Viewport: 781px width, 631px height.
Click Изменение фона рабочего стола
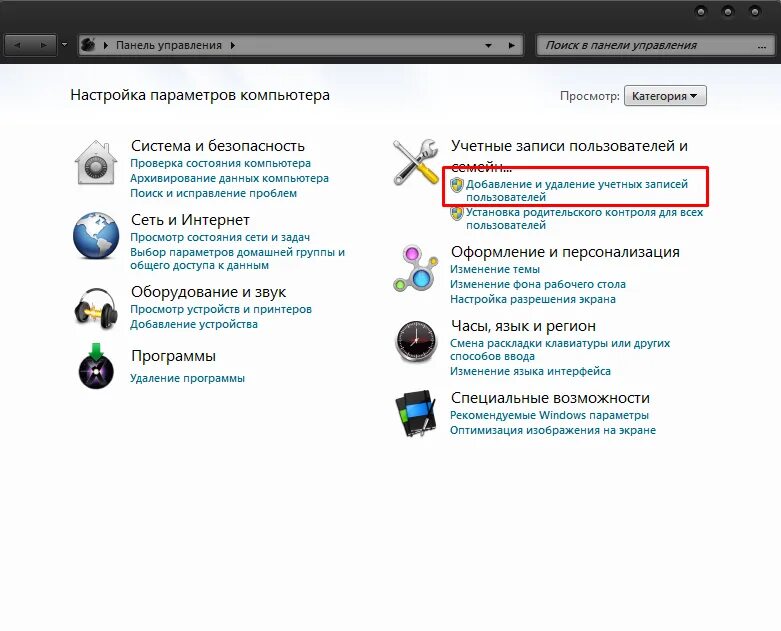tap(537, 284)
